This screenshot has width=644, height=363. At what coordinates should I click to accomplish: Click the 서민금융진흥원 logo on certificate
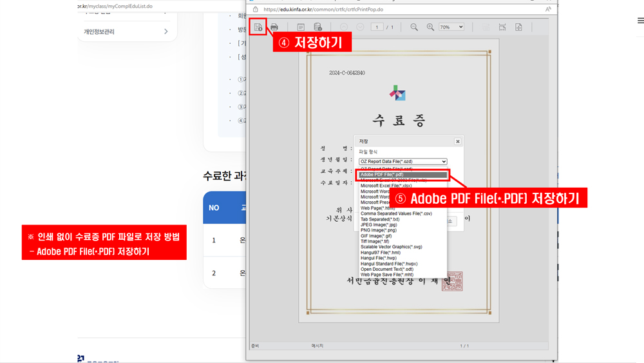397,93
